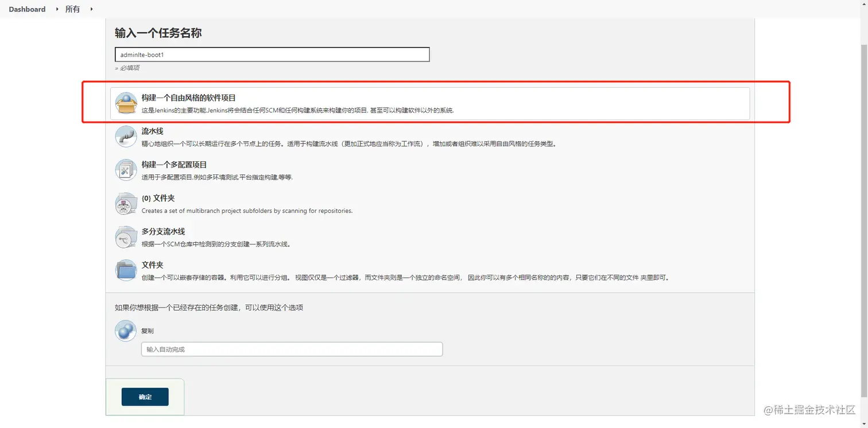Screen dimensions: 868x428
Task: Click the Jenkins freestyle project toolbox icon
Action: tap(126, 102)
